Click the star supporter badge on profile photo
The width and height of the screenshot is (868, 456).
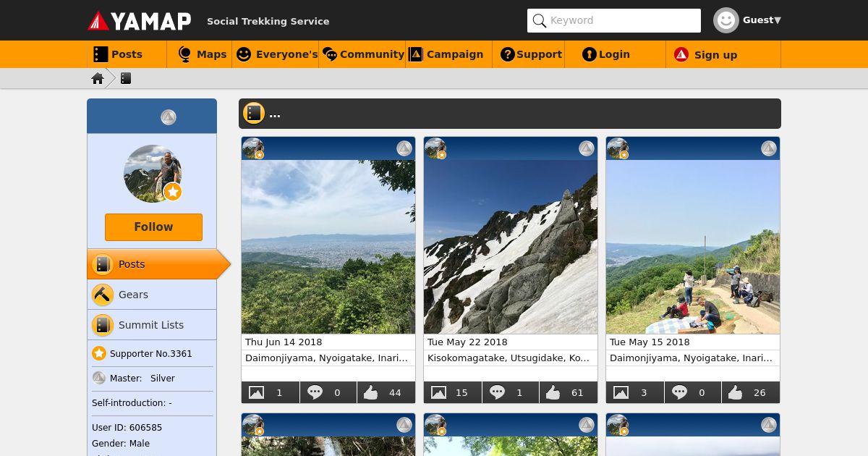pyautogui.click(x=172, y=192)
